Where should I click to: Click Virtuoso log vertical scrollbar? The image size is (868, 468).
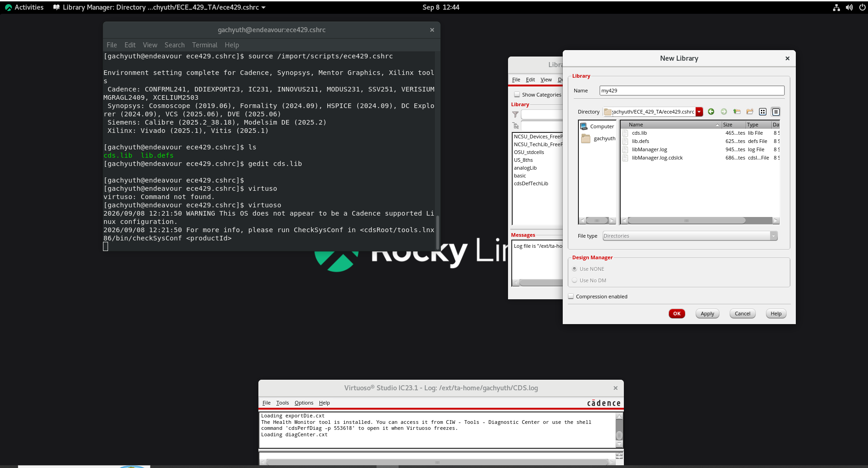[x=619, y=430]
